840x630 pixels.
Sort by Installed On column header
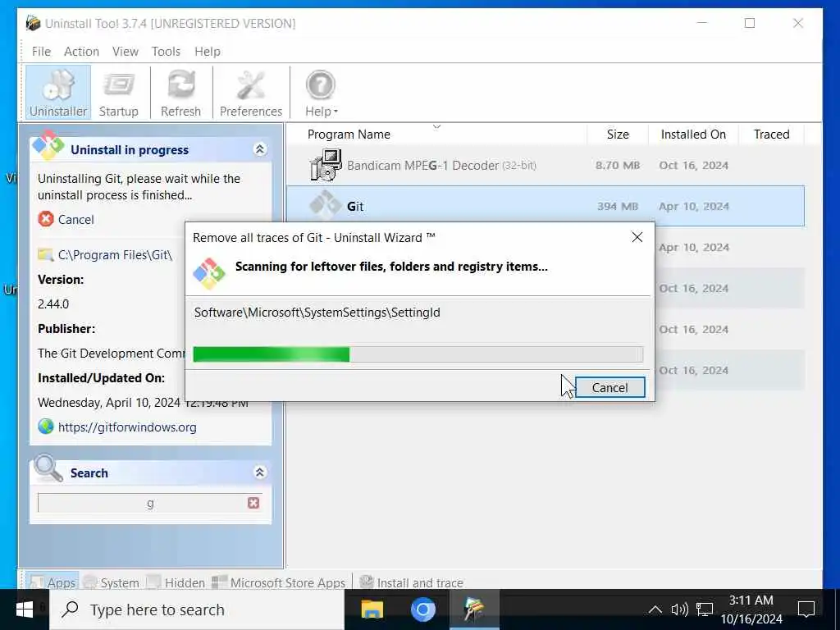pyautogui.click(x=693, y=135)
